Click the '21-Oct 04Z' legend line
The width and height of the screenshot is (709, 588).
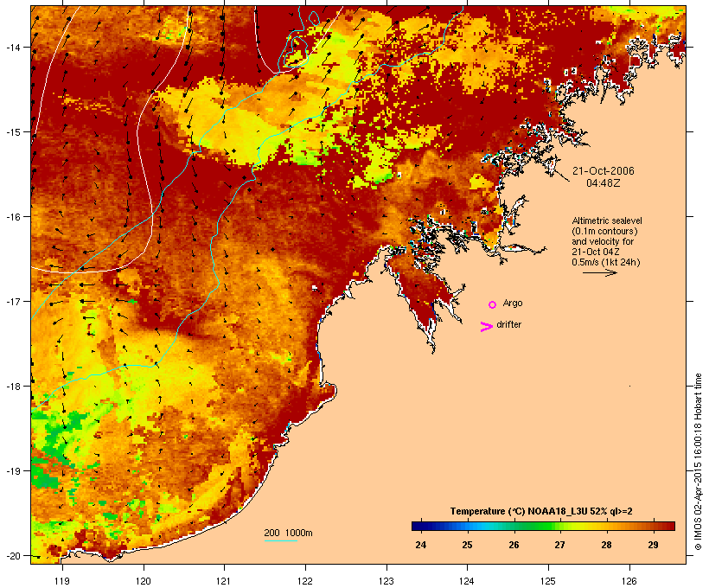click(x=596, y=252)
